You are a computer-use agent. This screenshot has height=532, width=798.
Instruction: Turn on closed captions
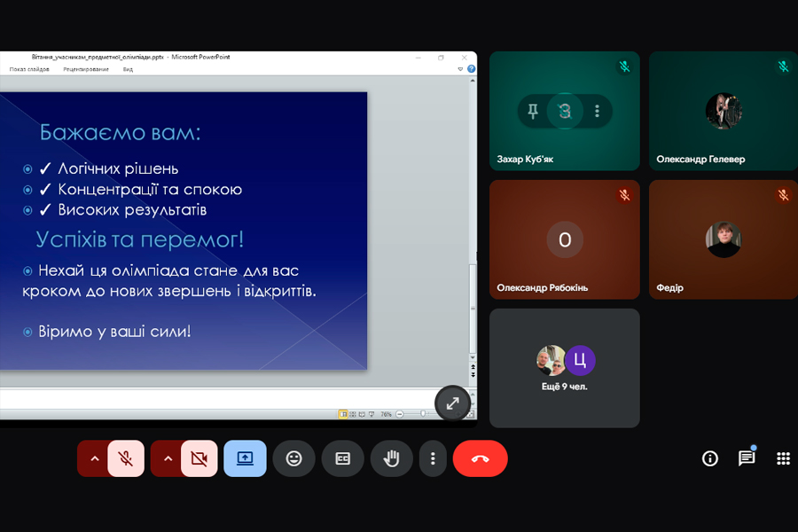point(342,458)
